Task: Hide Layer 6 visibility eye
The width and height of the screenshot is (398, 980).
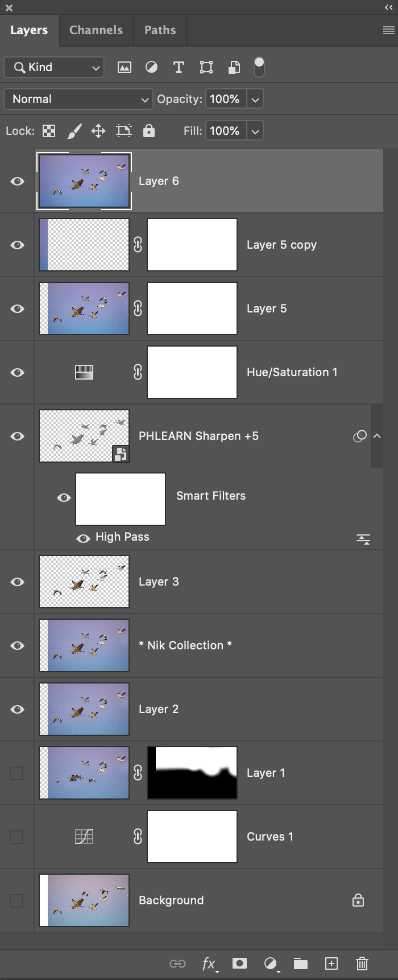Action: 18,181
